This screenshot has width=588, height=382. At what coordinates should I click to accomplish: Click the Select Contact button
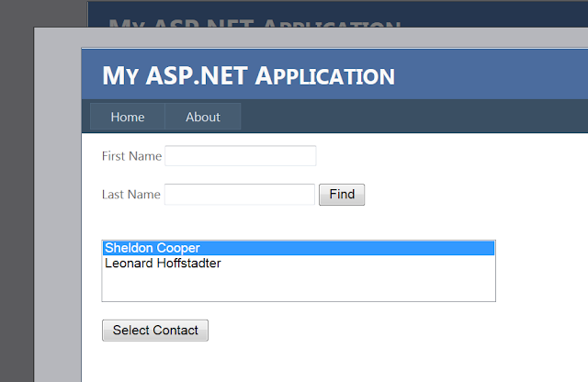(155, 331)
